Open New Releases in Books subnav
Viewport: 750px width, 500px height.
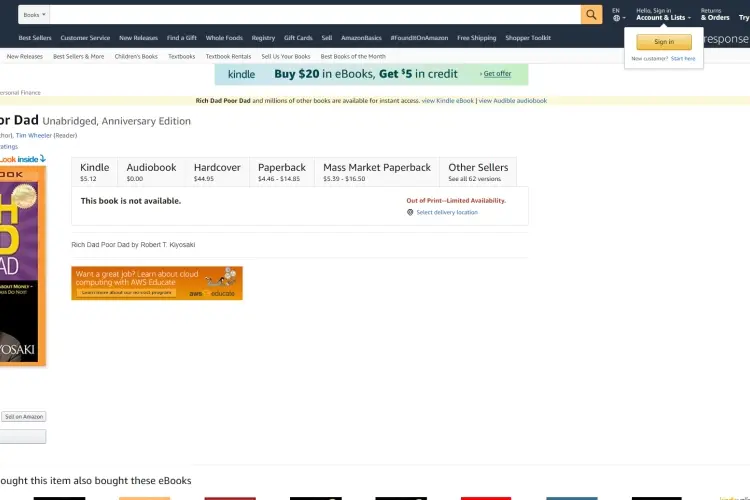[25, 56]
